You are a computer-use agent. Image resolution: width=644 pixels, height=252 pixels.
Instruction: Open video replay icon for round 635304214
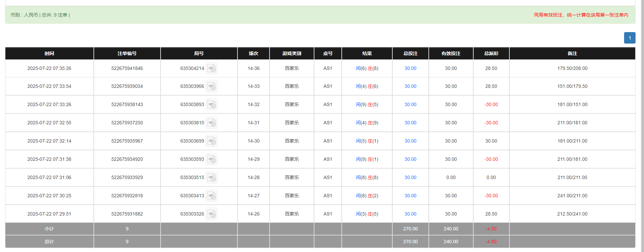click(212, 69)
